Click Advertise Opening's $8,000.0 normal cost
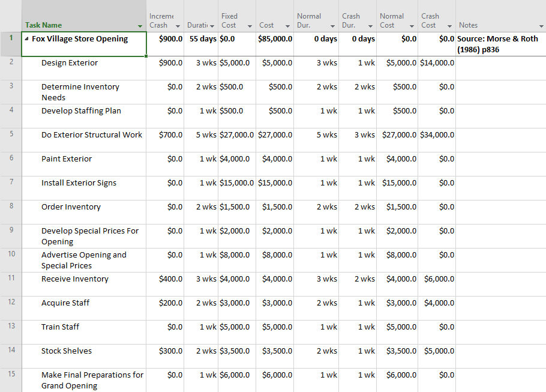Viewport: 546px width, 392px height. pos(397,261)
